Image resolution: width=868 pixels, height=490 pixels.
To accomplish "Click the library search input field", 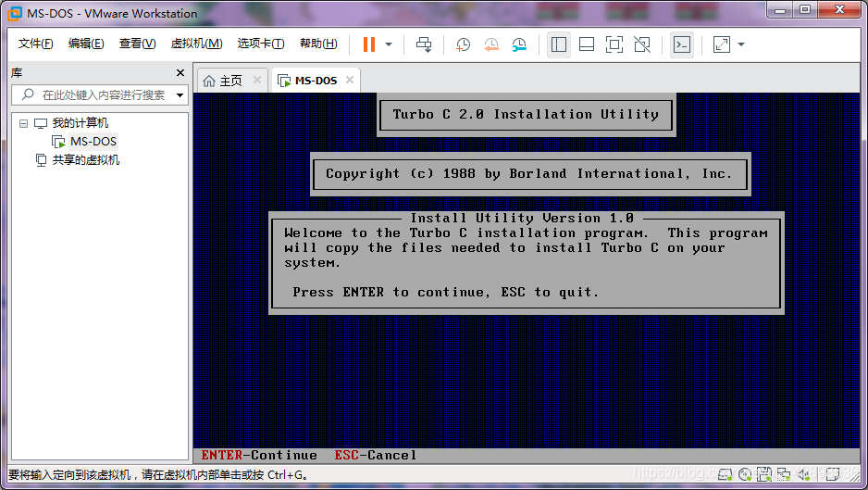I will 100,95.
